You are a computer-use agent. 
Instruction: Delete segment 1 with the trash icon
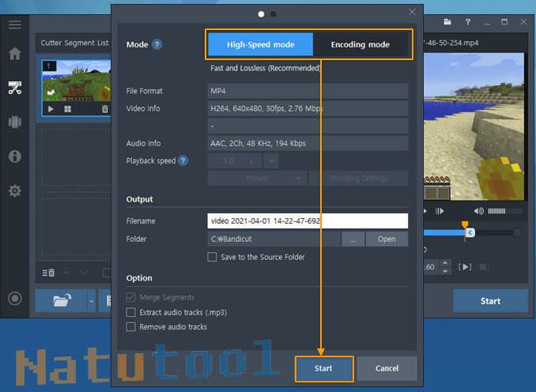coord(104,109)
